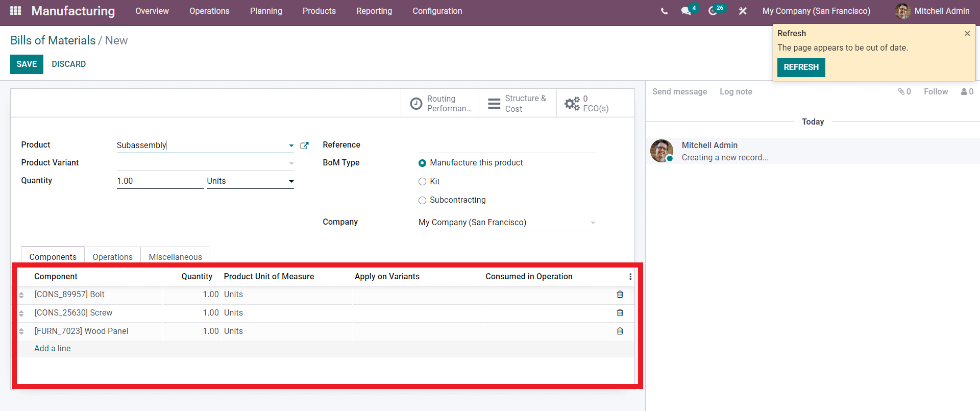Open the Operations top menu
This screenshot has height=411, width=980.
(209, 11)
